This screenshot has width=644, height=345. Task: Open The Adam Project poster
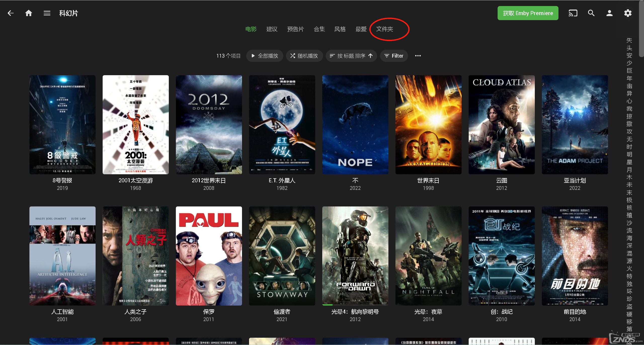[x=575, y=125]
